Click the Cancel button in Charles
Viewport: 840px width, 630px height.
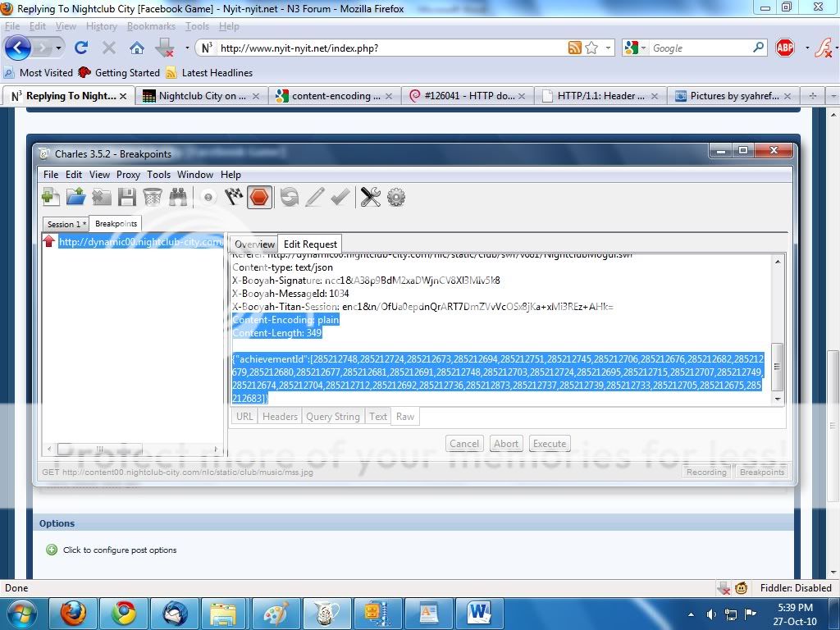coord(464,444)
